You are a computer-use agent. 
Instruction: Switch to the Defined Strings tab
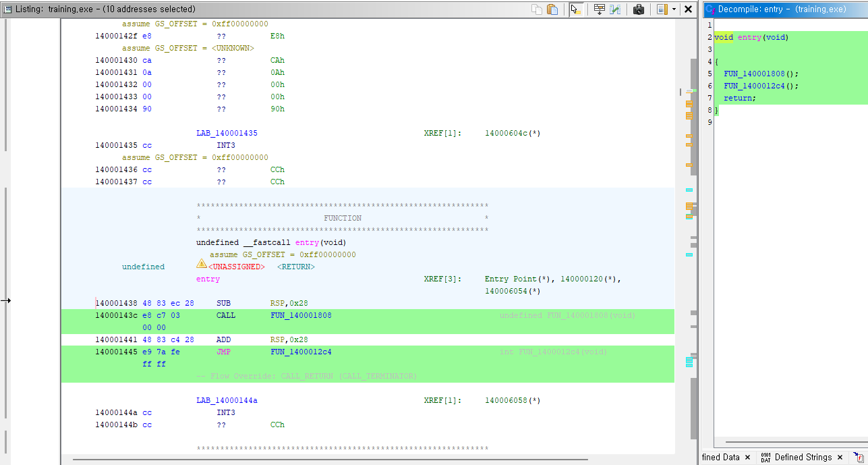(x=804, y=457)
